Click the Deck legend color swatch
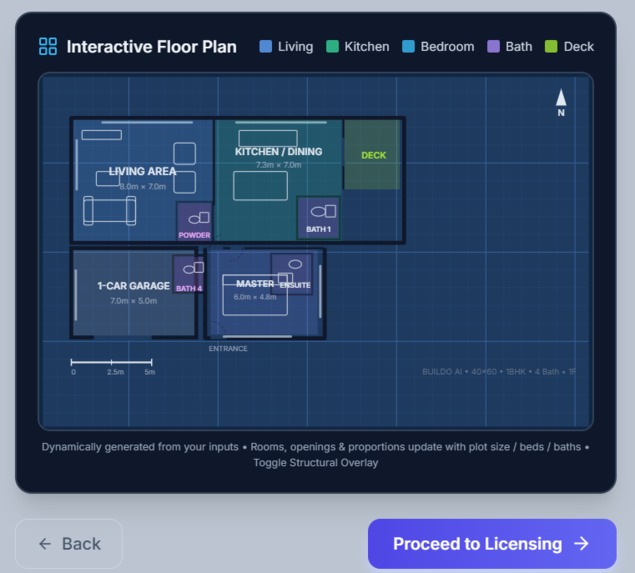Screen dimensions: 635x573 [x=551, y=47]
